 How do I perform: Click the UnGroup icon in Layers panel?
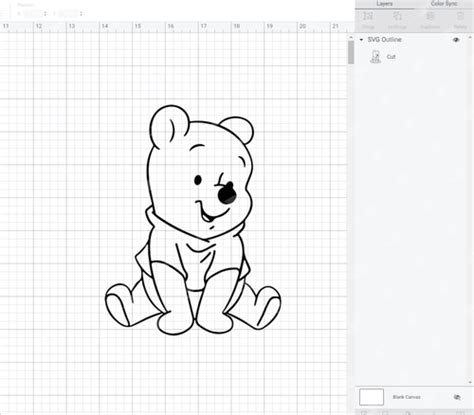click(x=397, y=16)
